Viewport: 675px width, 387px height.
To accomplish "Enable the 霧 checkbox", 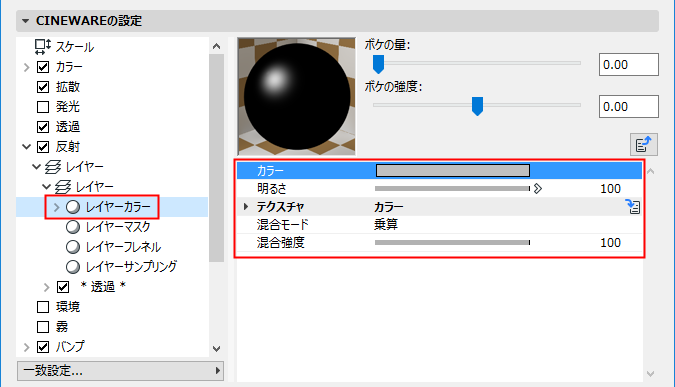I will [43, 327].
